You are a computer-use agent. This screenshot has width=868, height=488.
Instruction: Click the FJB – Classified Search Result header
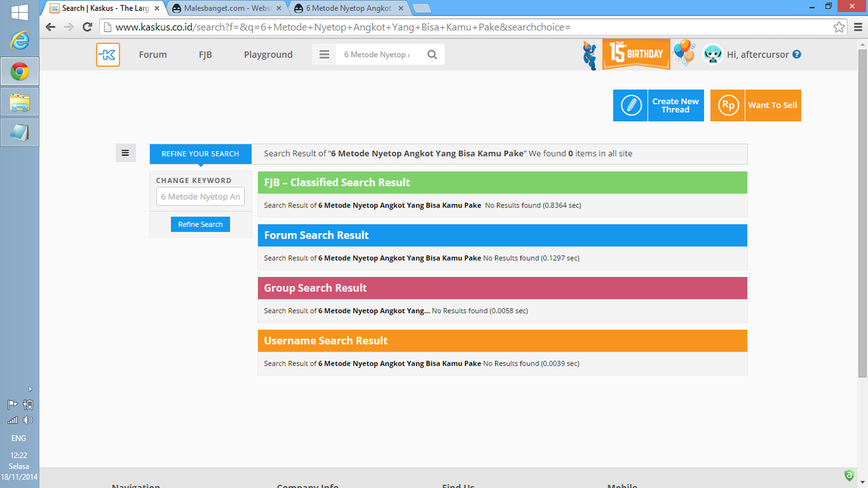[502, 182]
